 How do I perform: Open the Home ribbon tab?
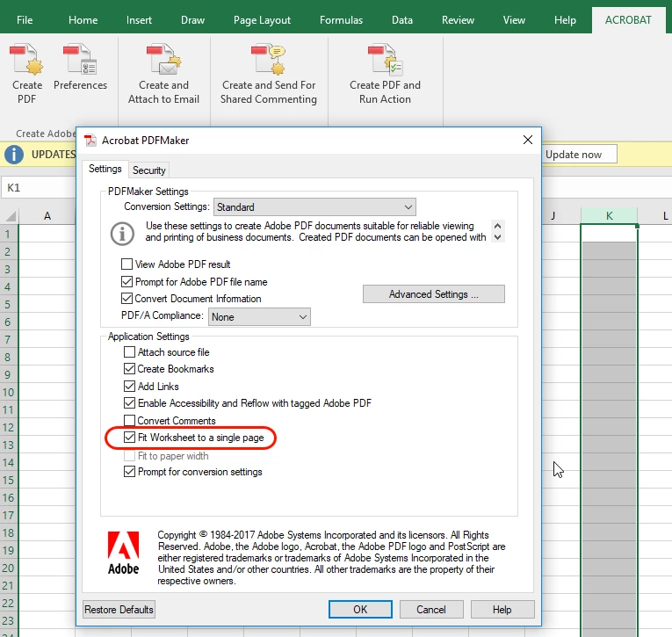83,19
